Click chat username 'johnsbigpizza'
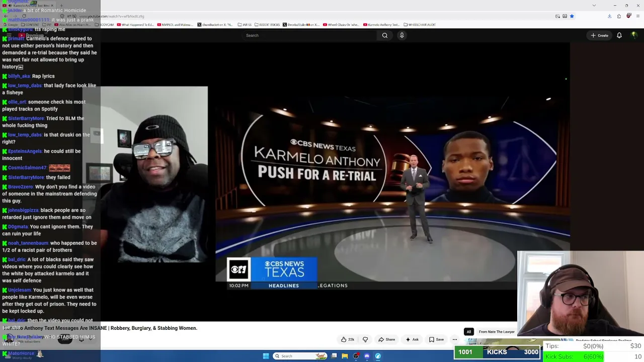Viewport: 644px width, 362px height. 23,211
